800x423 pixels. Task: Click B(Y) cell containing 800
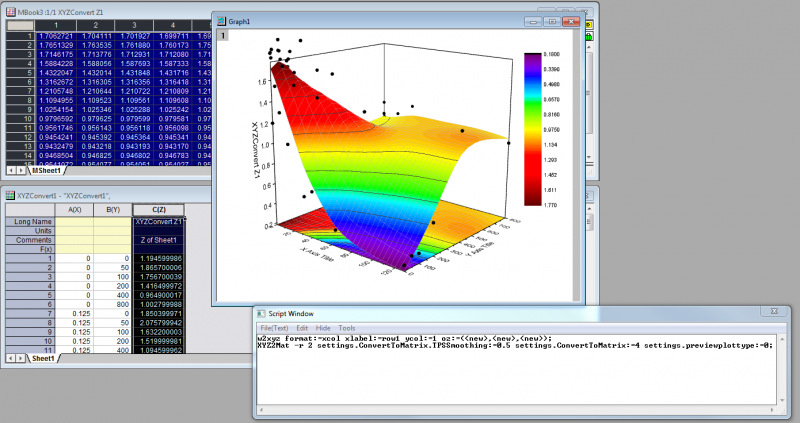tap(113, 305)
